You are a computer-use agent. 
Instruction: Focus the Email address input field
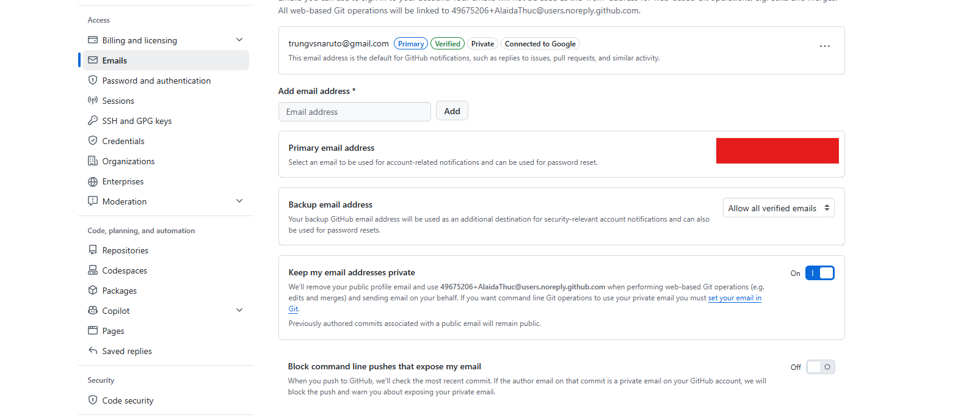coord(355,112)
